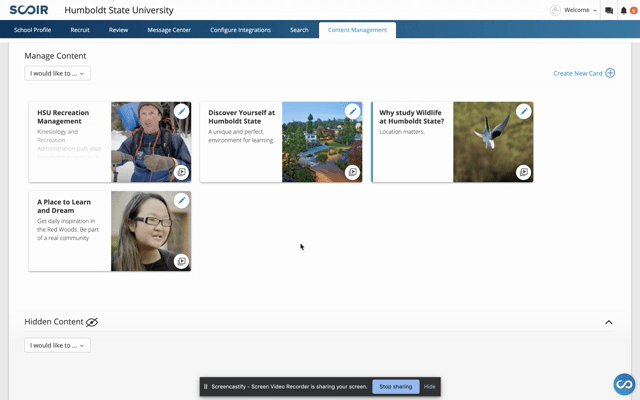
Task: Click the red notification badge icon
Action: tap(633, 11)
